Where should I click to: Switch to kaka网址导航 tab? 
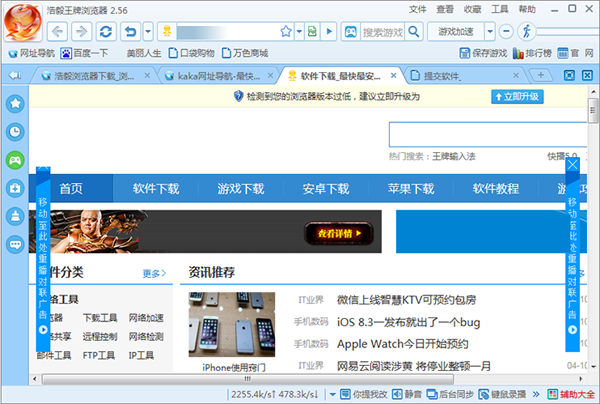click(x=218, y=76)
